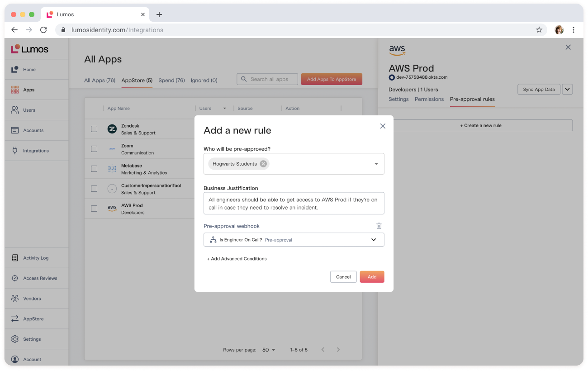Select the CustomerImpersonationTool checkbox

point(94,189)
